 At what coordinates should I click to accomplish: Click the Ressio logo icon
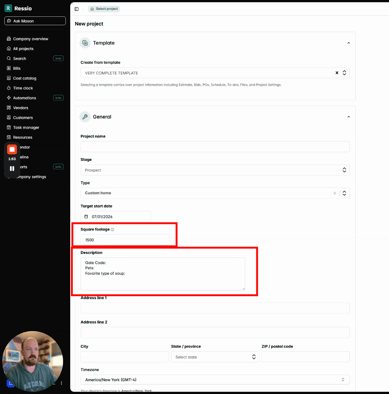(8, 8)
